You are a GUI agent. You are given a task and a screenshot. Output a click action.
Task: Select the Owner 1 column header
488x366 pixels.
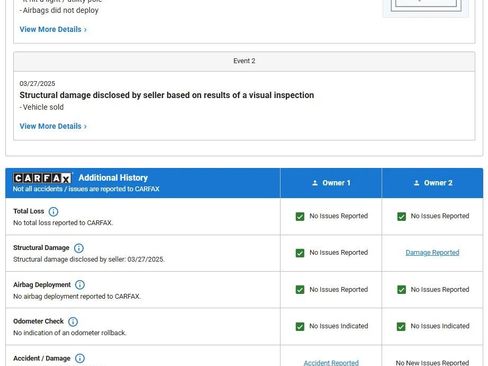(331, 183)
